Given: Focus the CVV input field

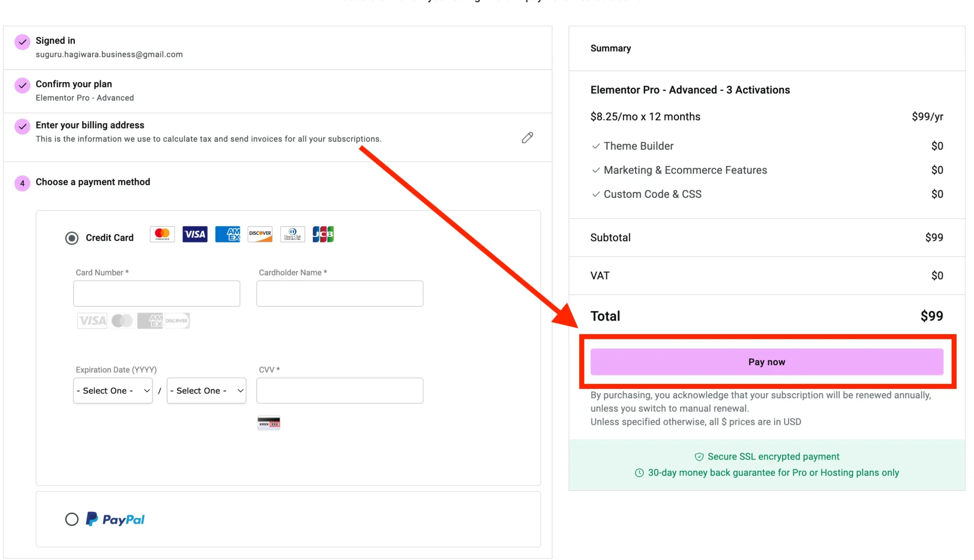Looking at the screenshot, I should [340, 391].
